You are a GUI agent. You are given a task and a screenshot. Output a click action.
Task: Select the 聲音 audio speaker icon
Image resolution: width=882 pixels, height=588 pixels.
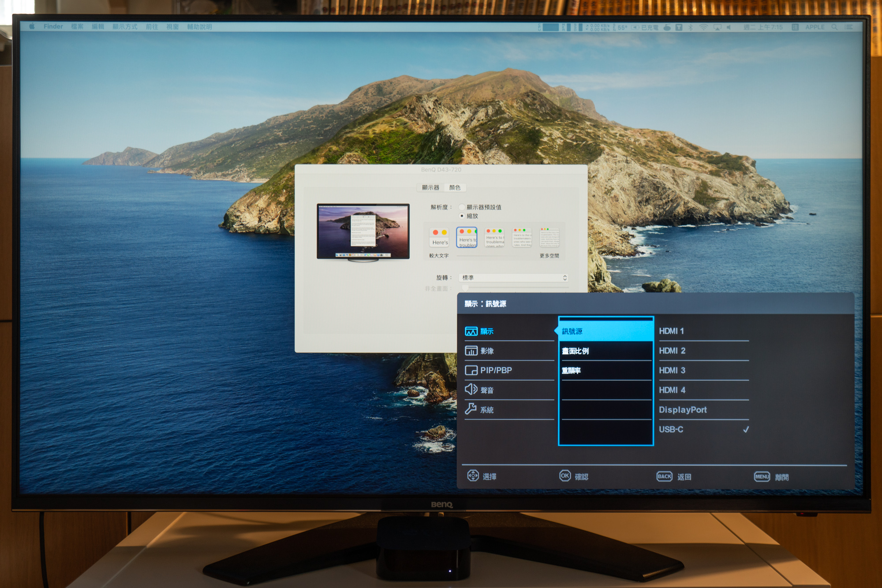471,389
